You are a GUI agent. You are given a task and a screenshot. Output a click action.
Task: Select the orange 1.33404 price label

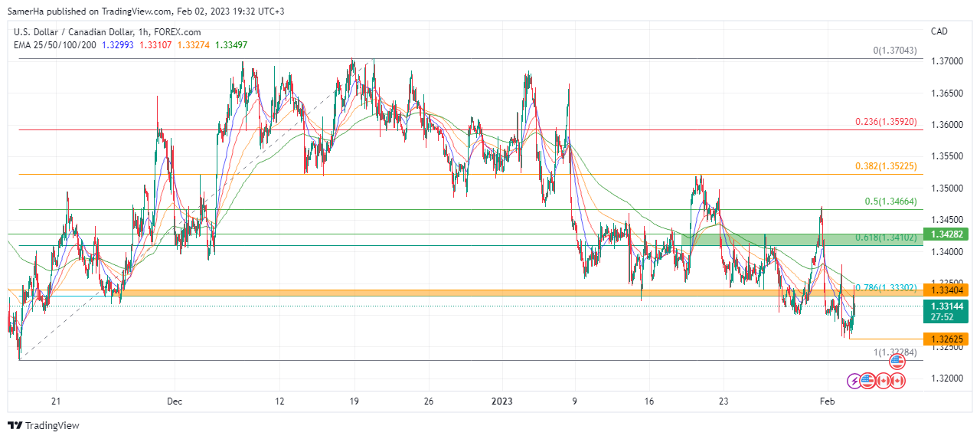(948, 290)
